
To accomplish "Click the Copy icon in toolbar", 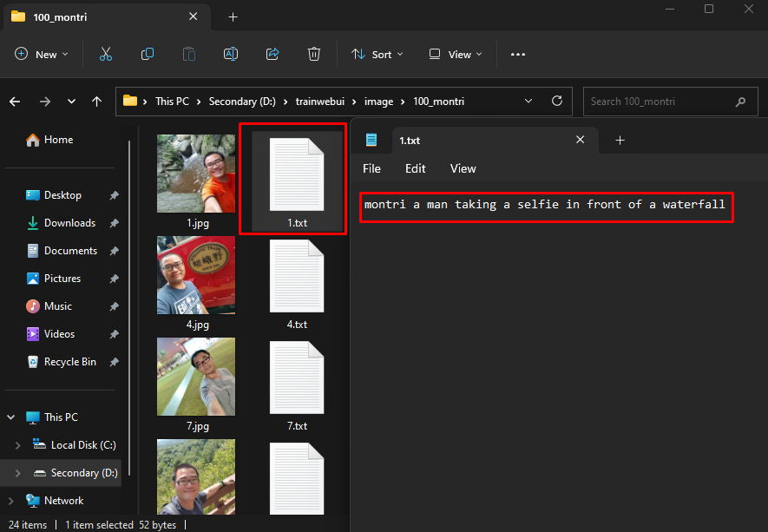I will pos(148,54).
